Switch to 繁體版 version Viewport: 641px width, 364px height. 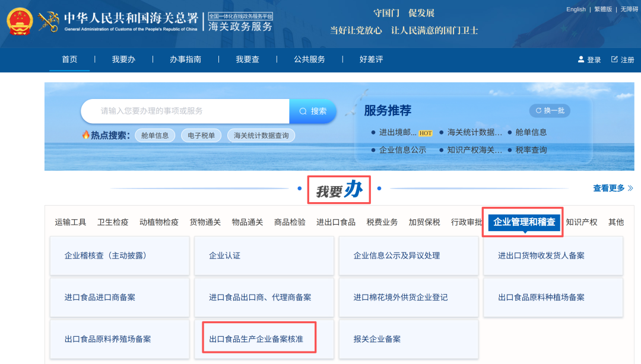[x=603, y=9]
